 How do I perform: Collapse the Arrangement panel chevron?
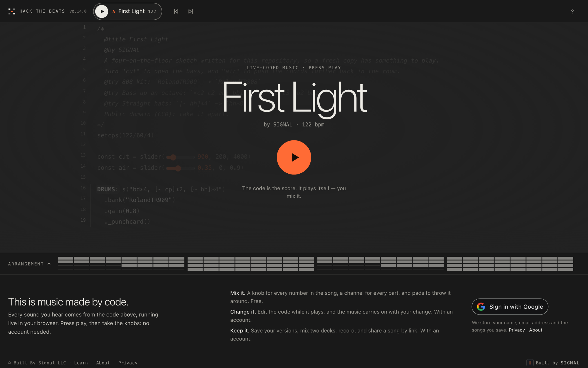coord(49,264)
